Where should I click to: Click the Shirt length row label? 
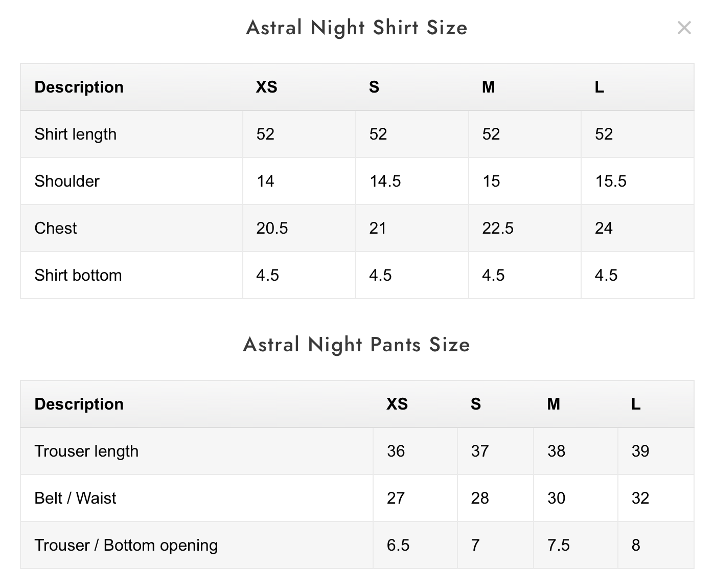coord(76,134)
